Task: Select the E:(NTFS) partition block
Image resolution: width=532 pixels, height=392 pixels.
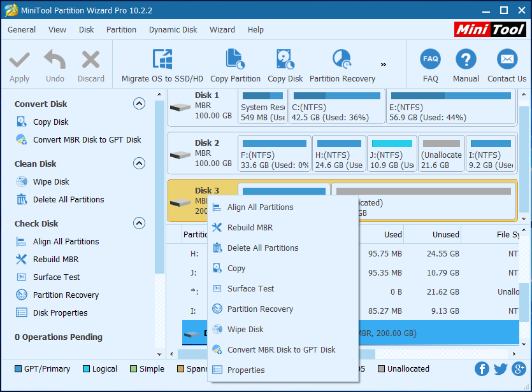Action: tap(451, 107)
